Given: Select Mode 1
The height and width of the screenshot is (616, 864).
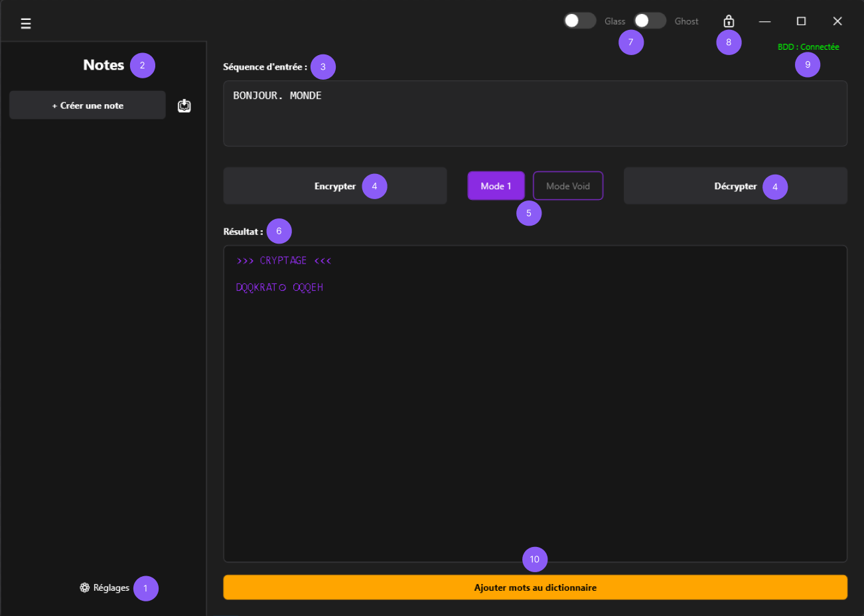Looking at the screenshot, I should (x=496, y=186).
